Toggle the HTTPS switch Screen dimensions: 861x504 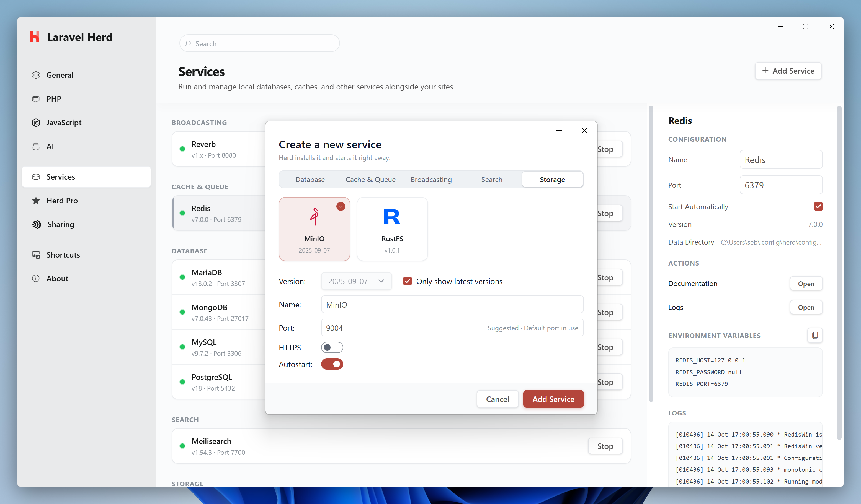(332, 347)
